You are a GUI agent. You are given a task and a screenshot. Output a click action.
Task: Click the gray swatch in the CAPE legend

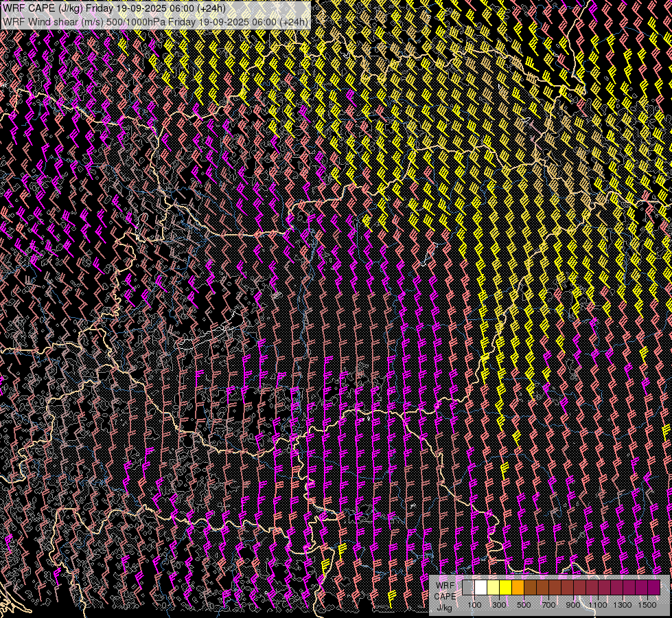(x=468, y=588)
